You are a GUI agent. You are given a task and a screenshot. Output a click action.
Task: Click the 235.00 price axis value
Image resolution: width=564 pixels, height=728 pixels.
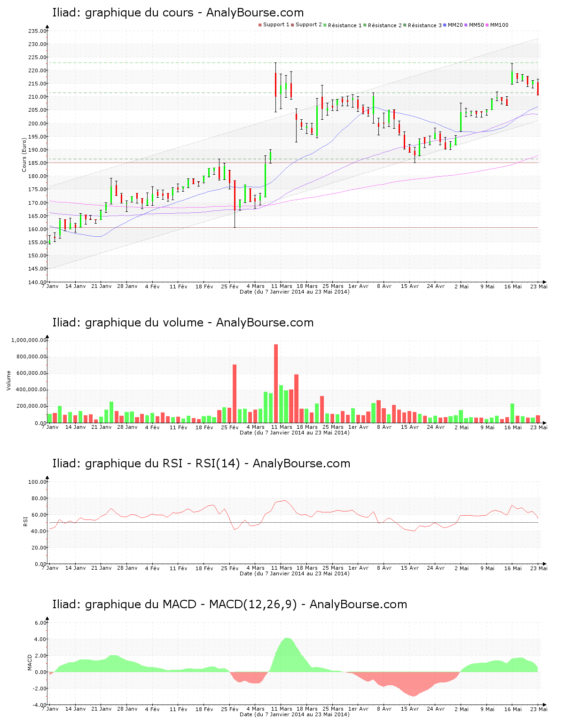coord(37,31)
